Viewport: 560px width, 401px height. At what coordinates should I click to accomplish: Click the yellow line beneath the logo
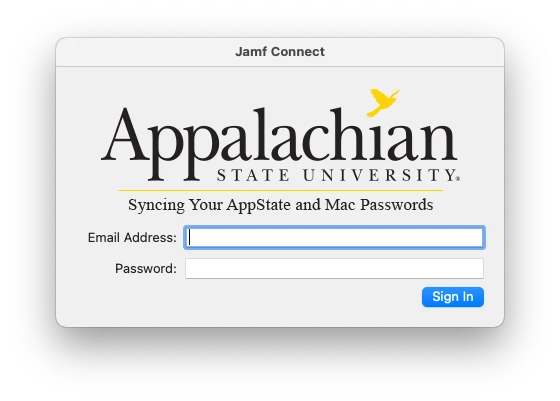[x=280, y=191]
